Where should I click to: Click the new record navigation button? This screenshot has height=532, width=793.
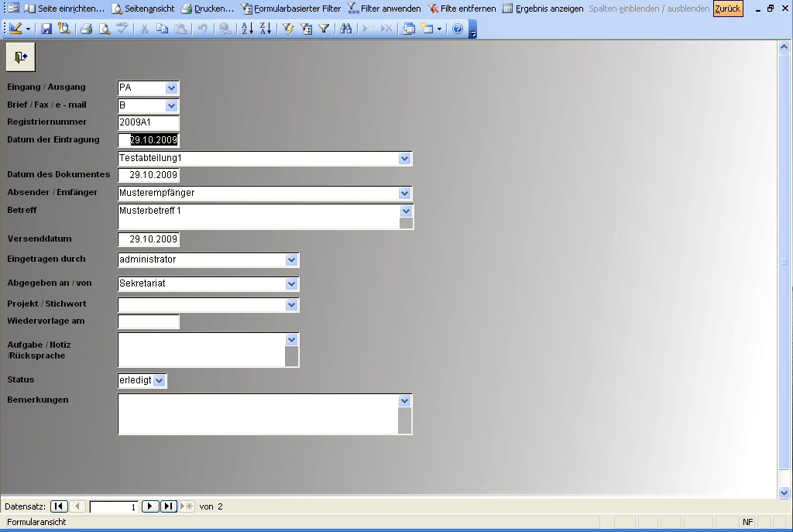pos(187,506)
